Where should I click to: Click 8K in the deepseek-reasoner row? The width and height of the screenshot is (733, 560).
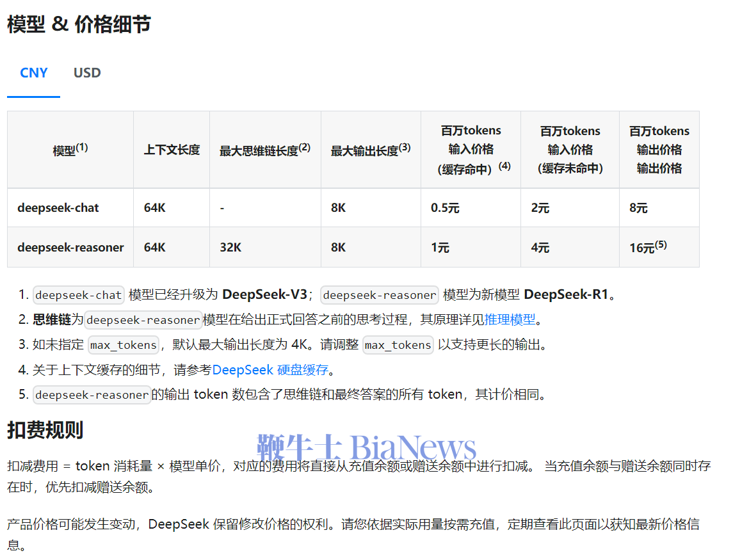[x=371, y=247]
